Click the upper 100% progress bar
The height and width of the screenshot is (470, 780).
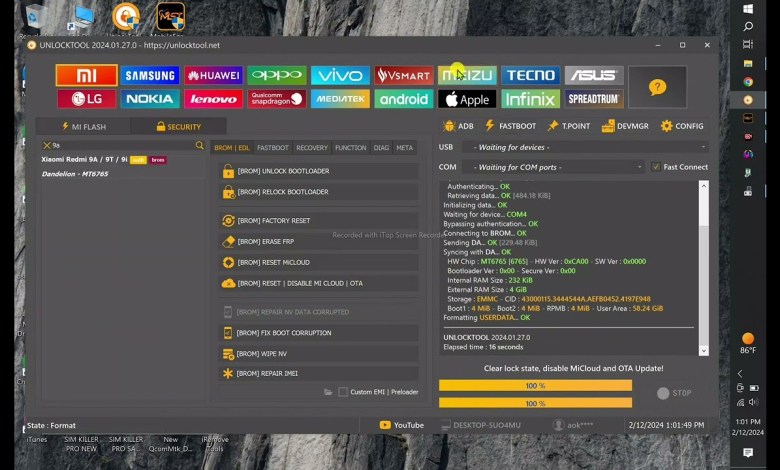[535, 385]
